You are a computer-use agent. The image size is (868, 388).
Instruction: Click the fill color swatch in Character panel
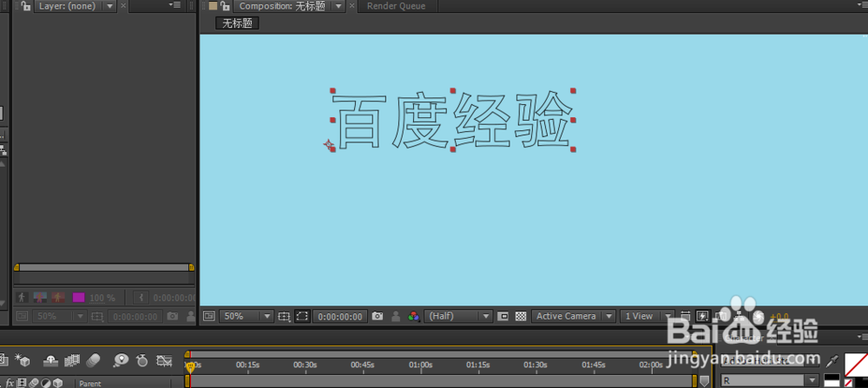click(x=856, y=365)
